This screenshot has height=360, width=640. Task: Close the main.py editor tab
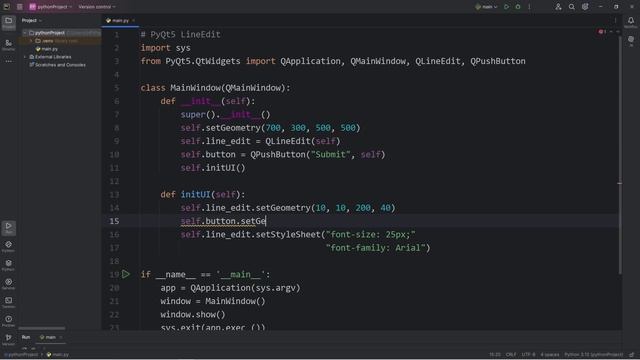tap(133, 20)
